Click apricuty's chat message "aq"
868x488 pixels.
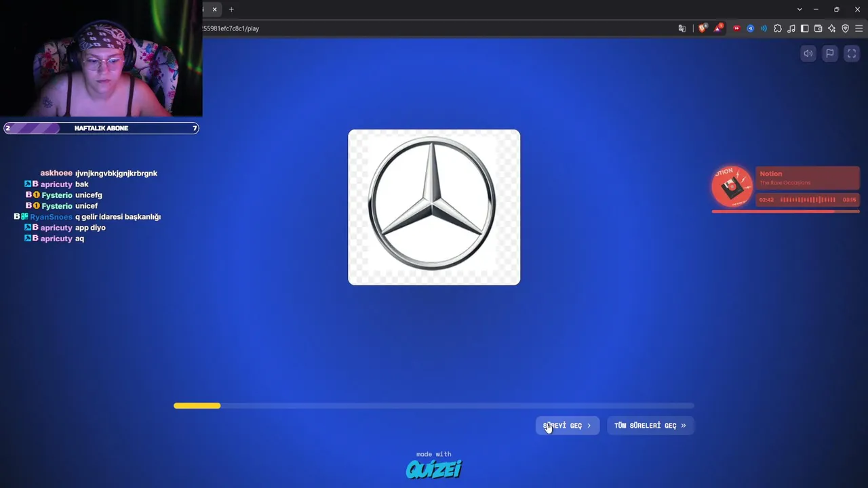80,239
